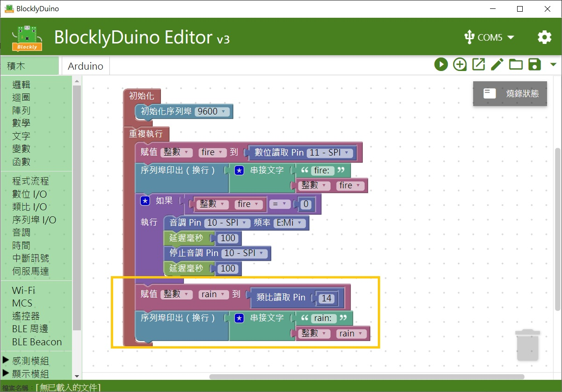
Task: Click the star mutator on 如果 block
Action: (145, 201)
